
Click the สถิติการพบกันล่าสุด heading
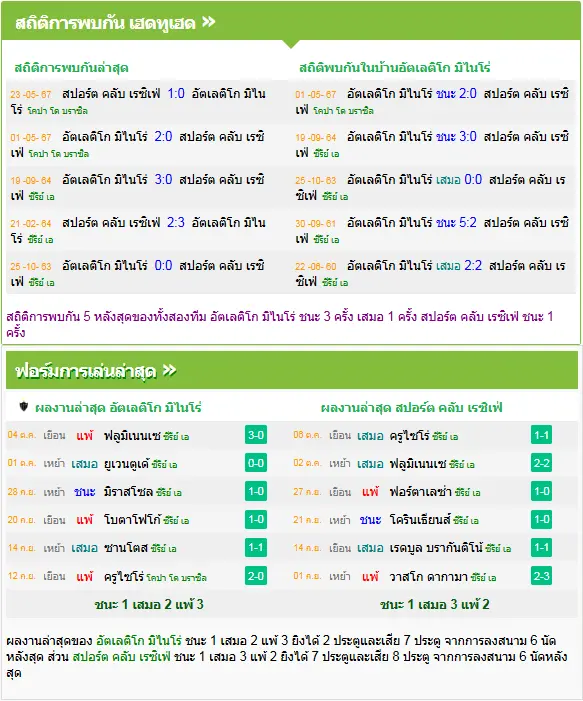point(72,68)
